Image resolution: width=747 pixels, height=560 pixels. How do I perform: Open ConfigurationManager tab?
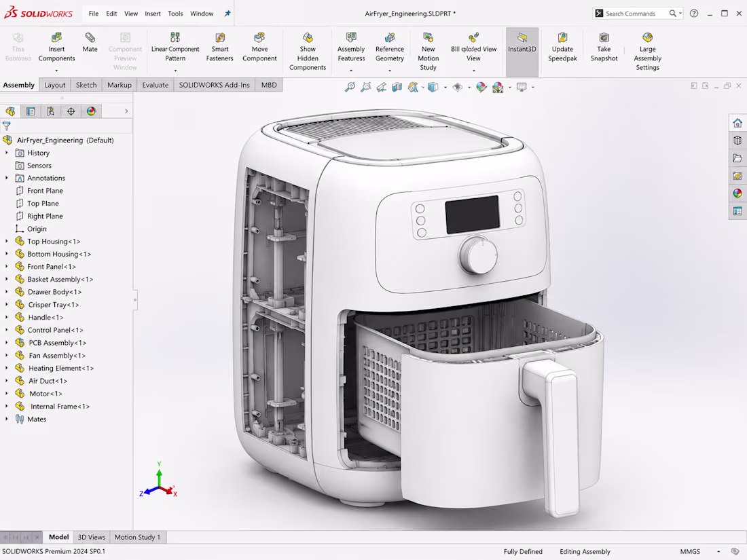(50, 111)
